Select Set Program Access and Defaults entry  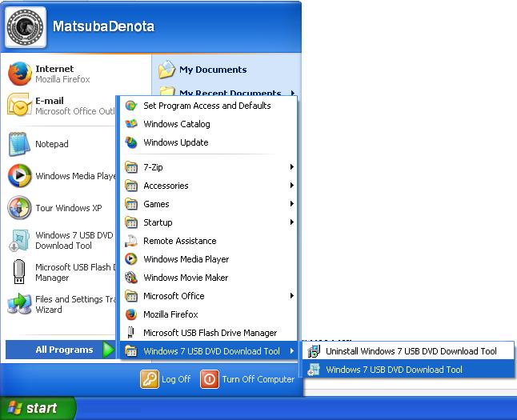(x=209, y=106)
